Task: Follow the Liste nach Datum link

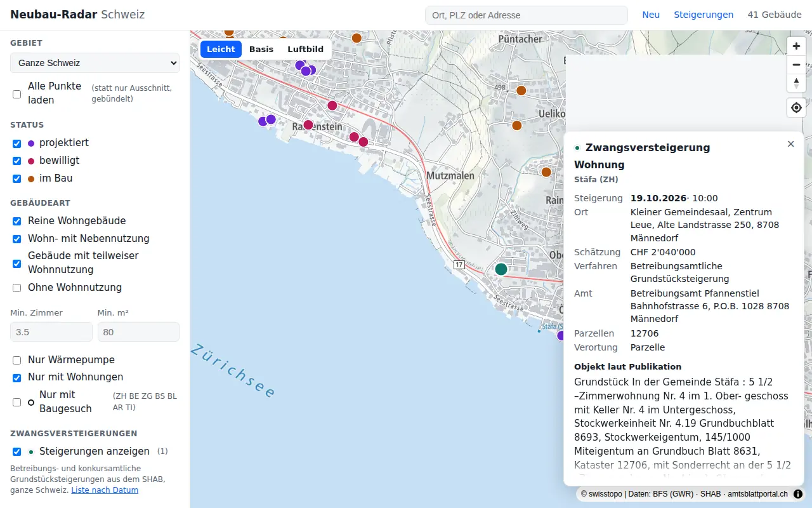Action: coord(105,490)
